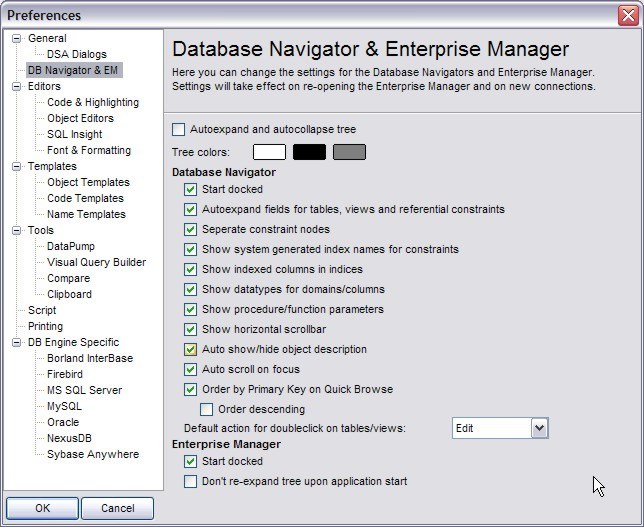Viewport: 644px width, 527px height.
Task: Open Borland InterBase settings
Action: point(90,359)
